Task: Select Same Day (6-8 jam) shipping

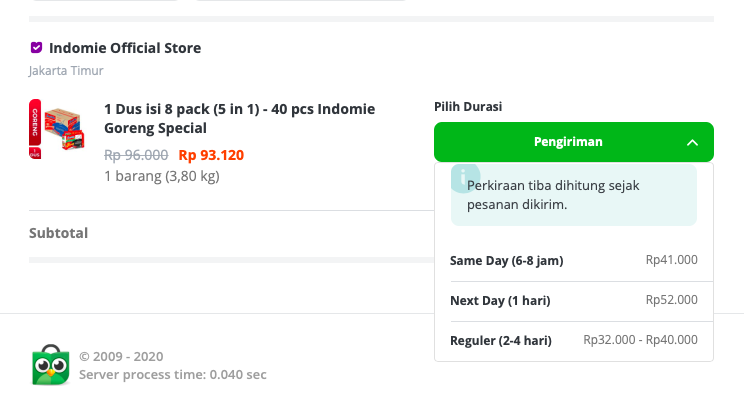Action: coord(574,261)
